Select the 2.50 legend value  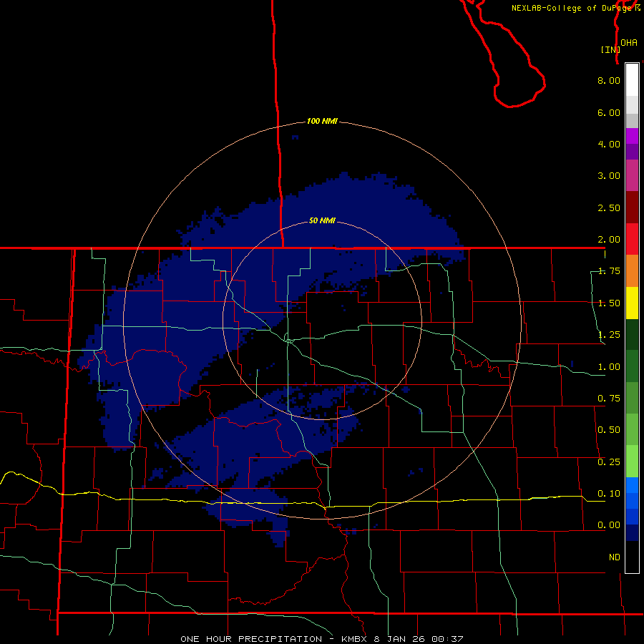609,208
